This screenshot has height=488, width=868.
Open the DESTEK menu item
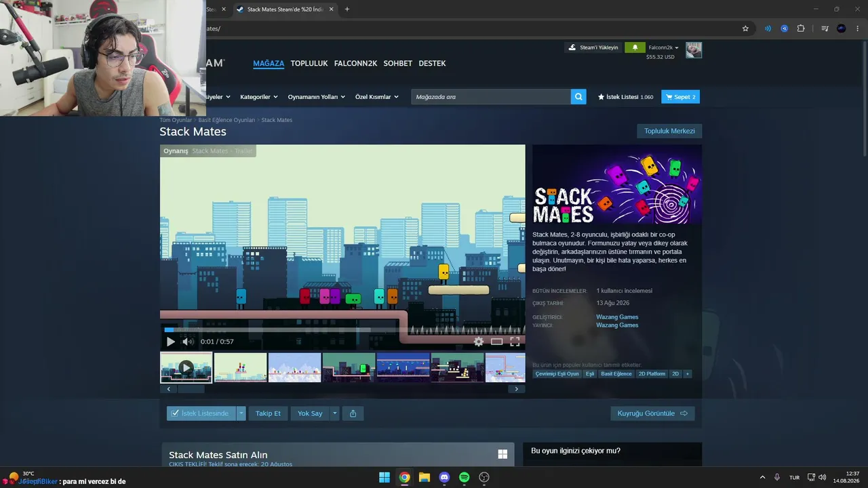(432, 64)
